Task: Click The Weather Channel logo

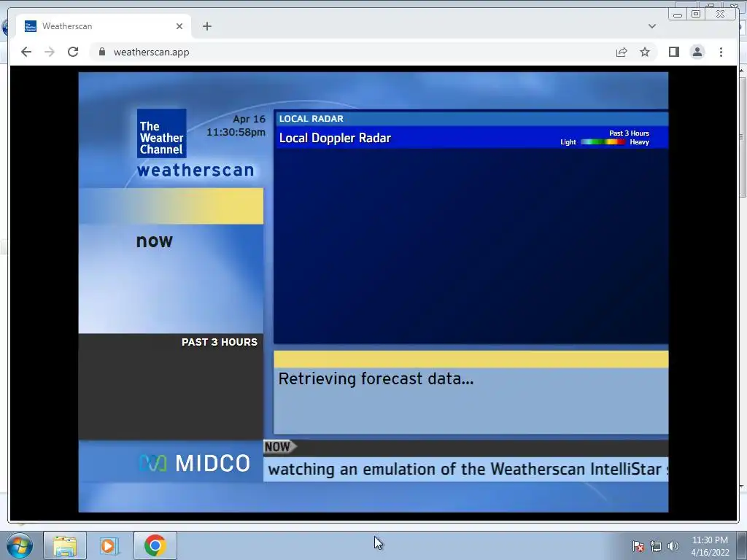Action: tap(161, 133)
